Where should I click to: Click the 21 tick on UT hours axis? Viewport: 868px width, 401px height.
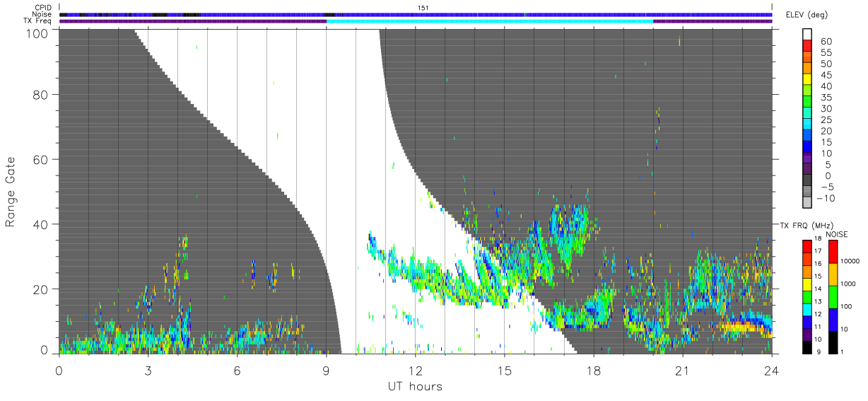pyautogui.click(x=682, y=369)
